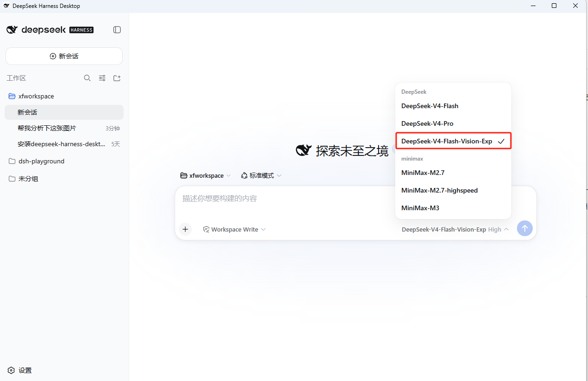Click the whale icon beside 探索未至之境
The width and height of the screenshot is (588, 381).
[304, 150]
